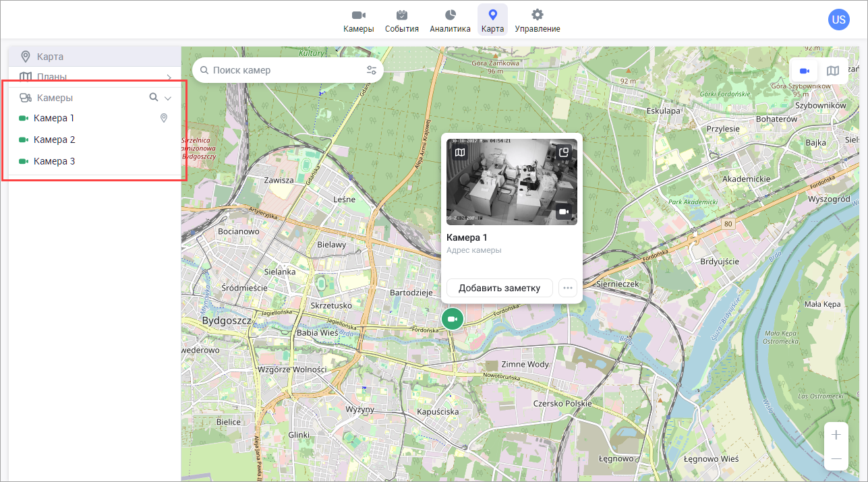The width and height of the screenshot is (868, 482).
Task: Click the Поиск камер search field
Action: pos(283,70)
